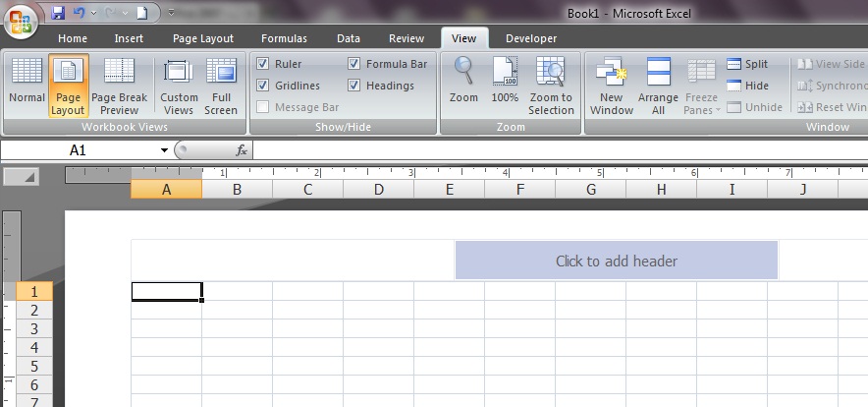Click the insert function fx icon

tap(242, 149)
